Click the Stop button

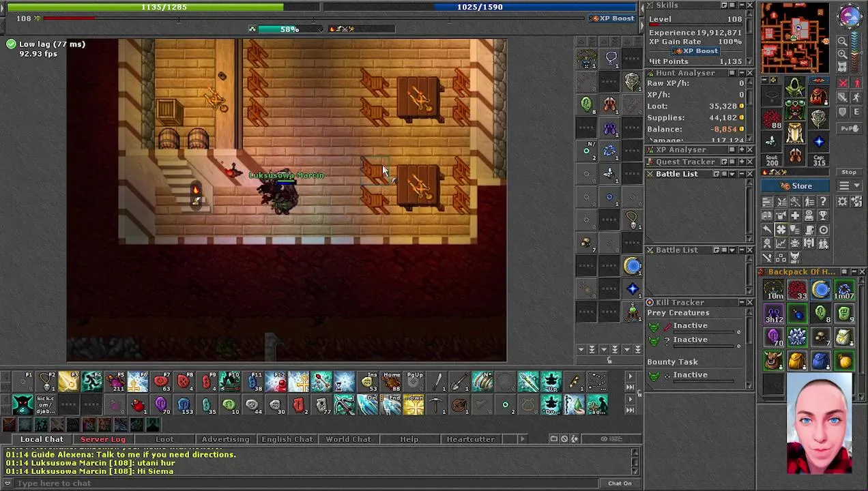(849, 172)
